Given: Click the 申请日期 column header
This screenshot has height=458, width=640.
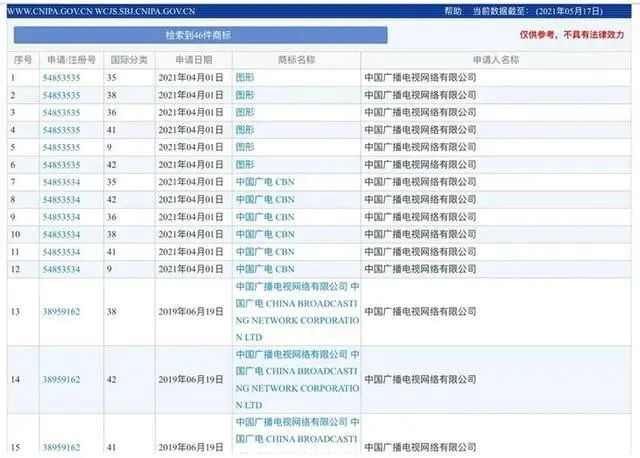Looking at the screenshot, I should (x=193, y=60).
